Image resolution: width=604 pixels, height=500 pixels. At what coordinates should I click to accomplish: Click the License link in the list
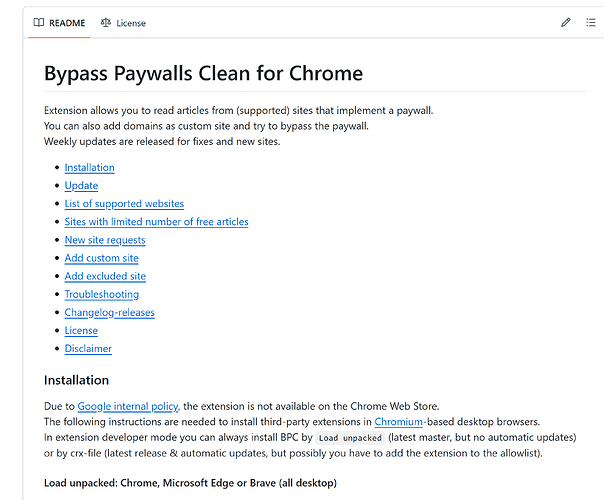(x=81, y=331)
